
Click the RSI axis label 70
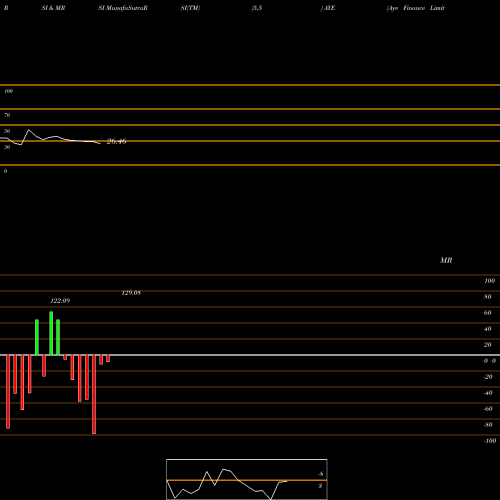[x=7, y=115]
